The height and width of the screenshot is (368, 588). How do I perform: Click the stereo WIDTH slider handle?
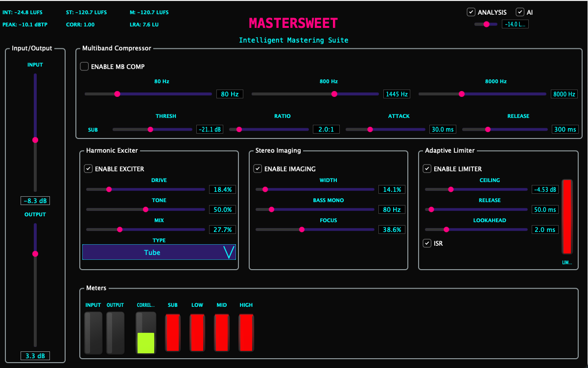265,189
